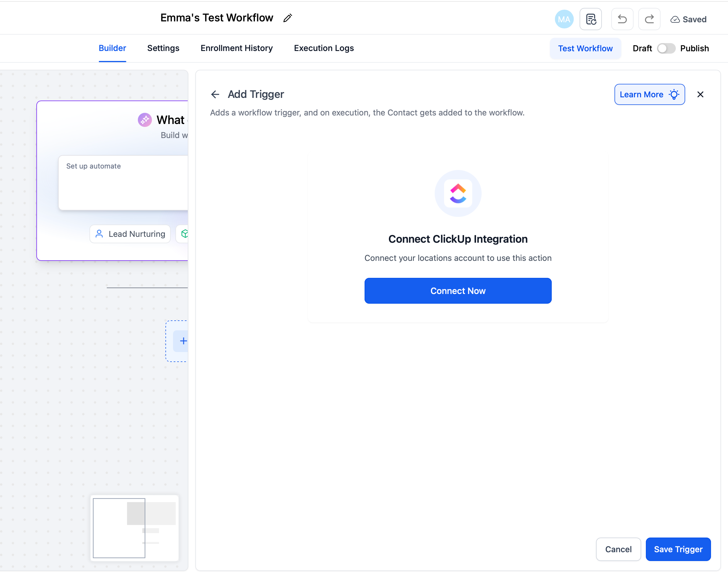
Task: Close the Add Trigger panel
Action: click(700, 94)
